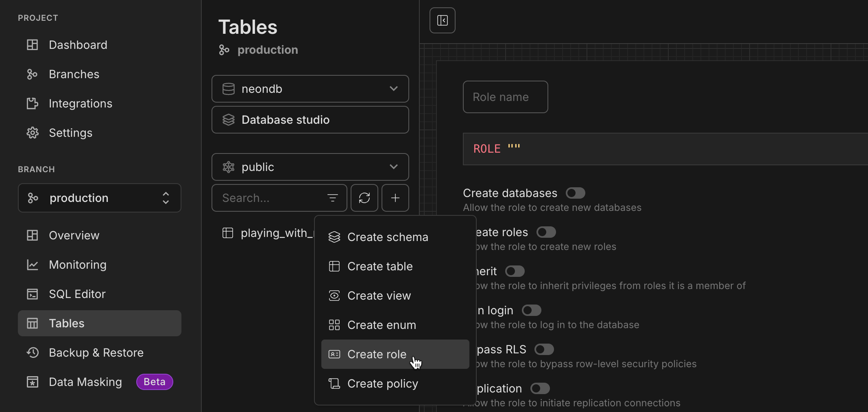Open Monitoring chart icon in sidebar
Viewport: 868px width, 412px height.
pyautogui.click(x=33, y=265)
